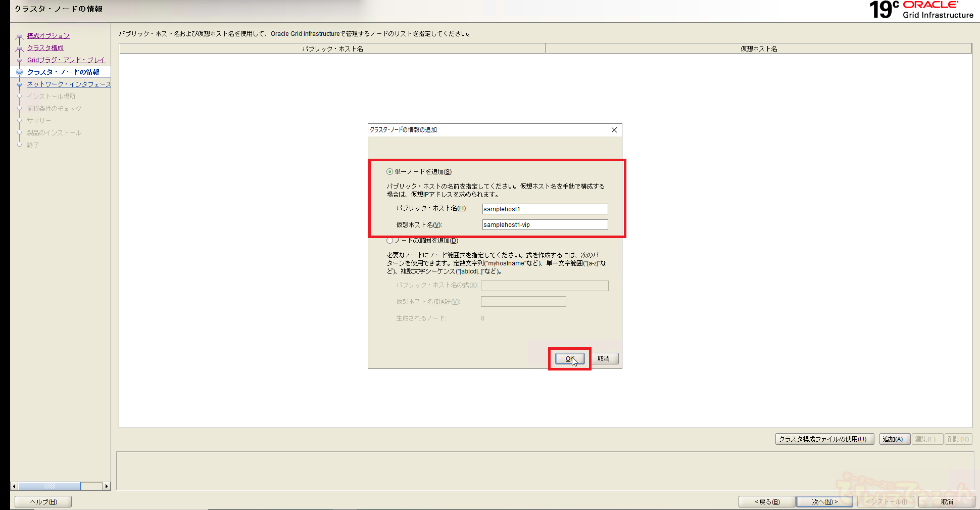Screen dimensions: 980x510
Task: Open help with the ヘルプ button
Action: (x=43, y=502)
